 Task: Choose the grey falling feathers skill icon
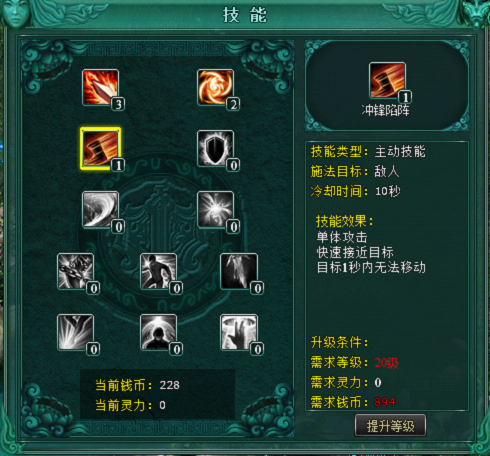[x=239, y=271]
